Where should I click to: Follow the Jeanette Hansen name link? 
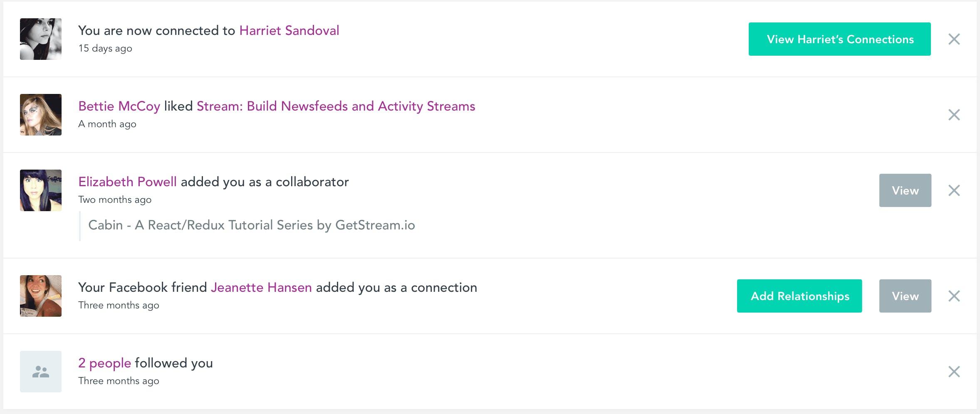(x=261, y=287)
